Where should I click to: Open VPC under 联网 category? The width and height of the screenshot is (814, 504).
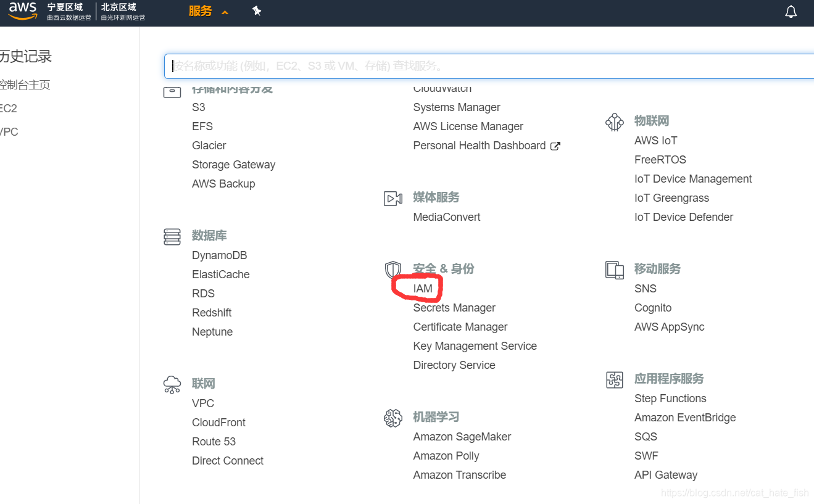click(203, 403)
